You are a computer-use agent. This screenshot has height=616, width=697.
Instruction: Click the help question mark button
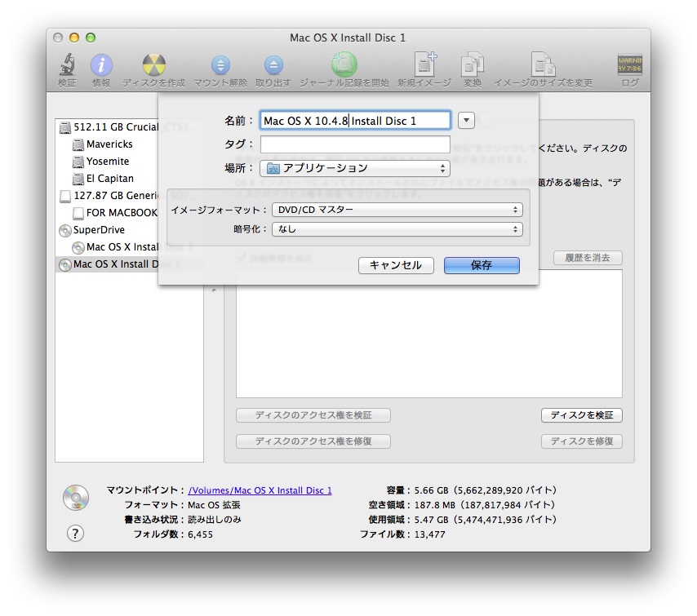pyautogui.click(x=75, y=534)
